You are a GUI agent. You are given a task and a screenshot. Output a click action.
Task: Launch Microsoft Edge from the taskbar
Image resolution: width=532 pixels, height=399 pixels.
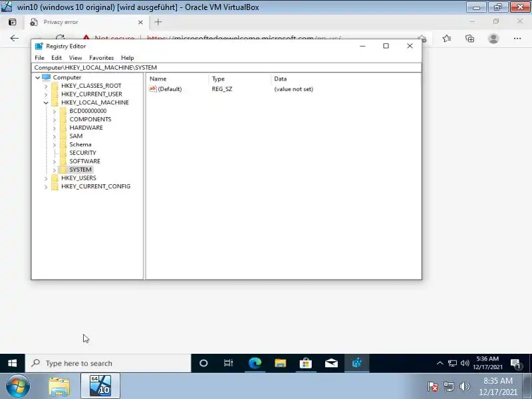255,363
